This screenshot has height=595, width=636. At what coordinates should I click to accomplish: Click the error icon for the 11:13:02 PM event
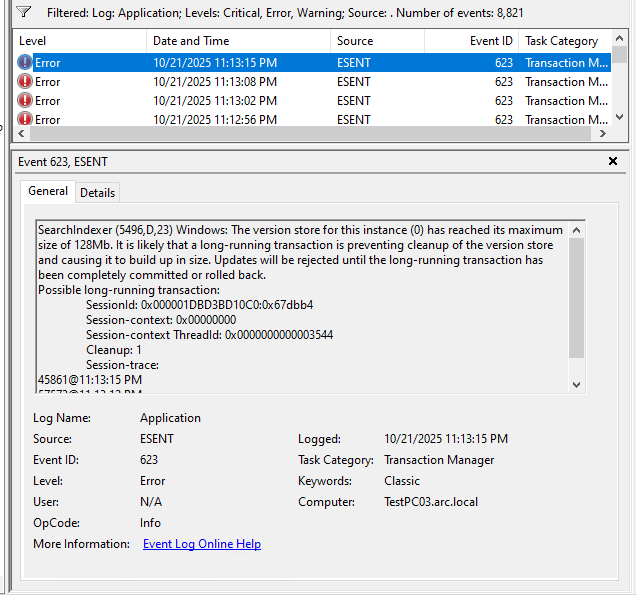tap(25, 101)
